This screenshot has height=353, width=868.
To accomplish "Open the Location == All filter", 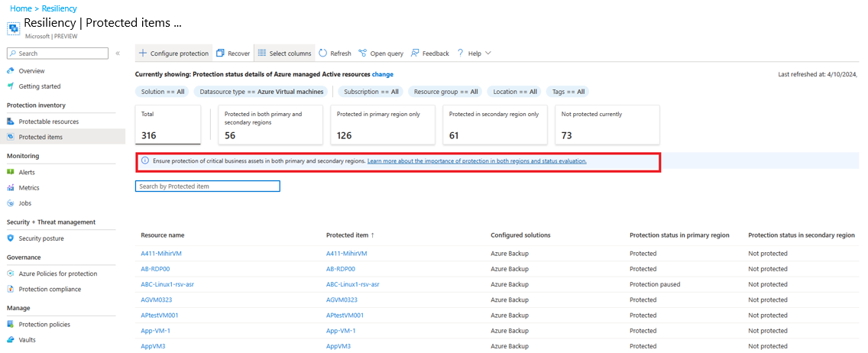I will pyautogui.click(x=515, y=91).
